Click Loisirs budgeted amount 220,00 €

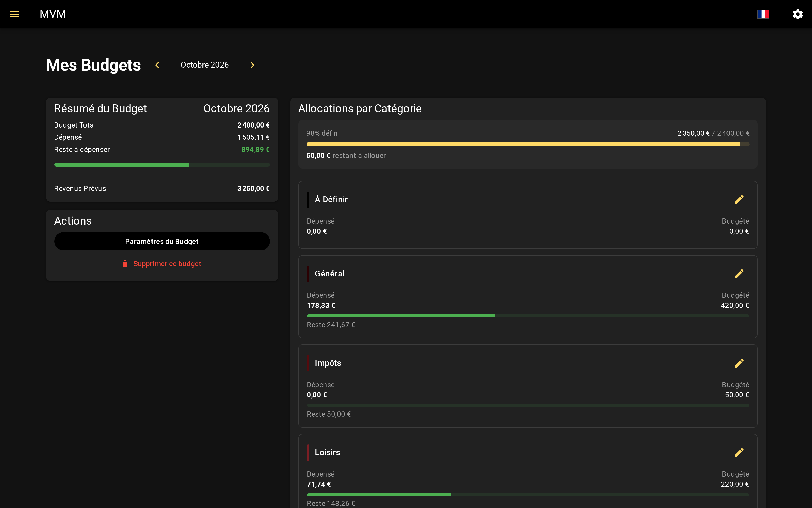pyautogui.click(x=735, y=484)
